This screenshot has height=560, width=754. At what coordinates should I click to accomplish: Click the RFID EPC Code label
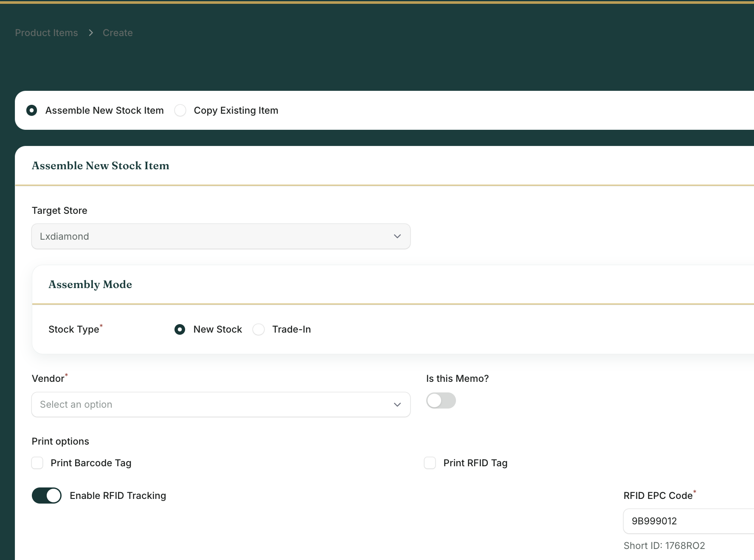tap(658, 496)
